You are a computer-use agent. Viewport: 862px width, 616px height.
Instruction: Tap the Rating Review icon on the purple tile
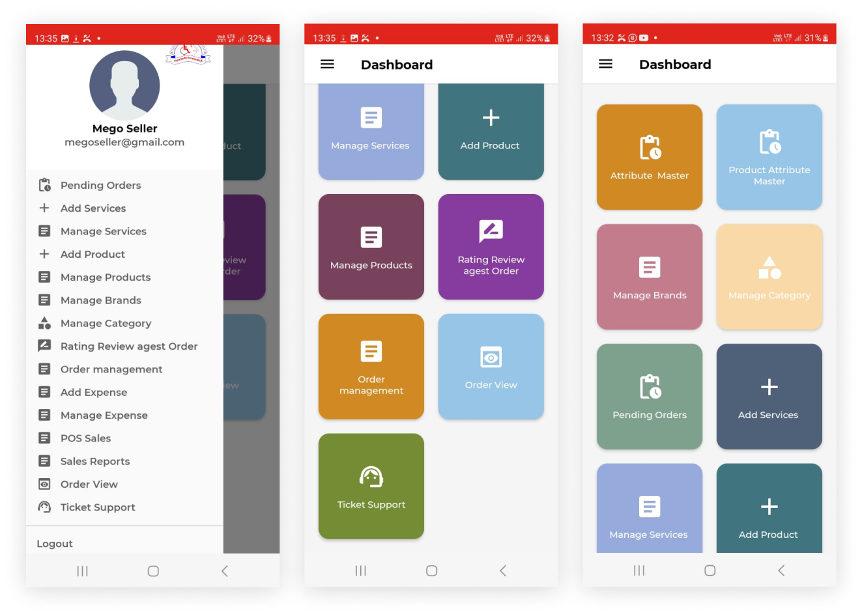click(x=491, y=231)
